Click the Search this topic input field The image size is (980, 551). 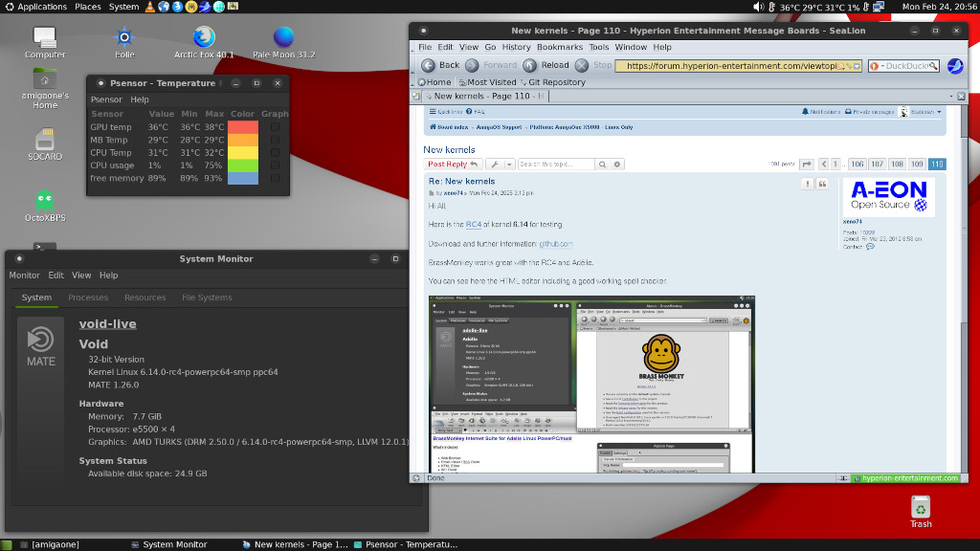point(556,165)
